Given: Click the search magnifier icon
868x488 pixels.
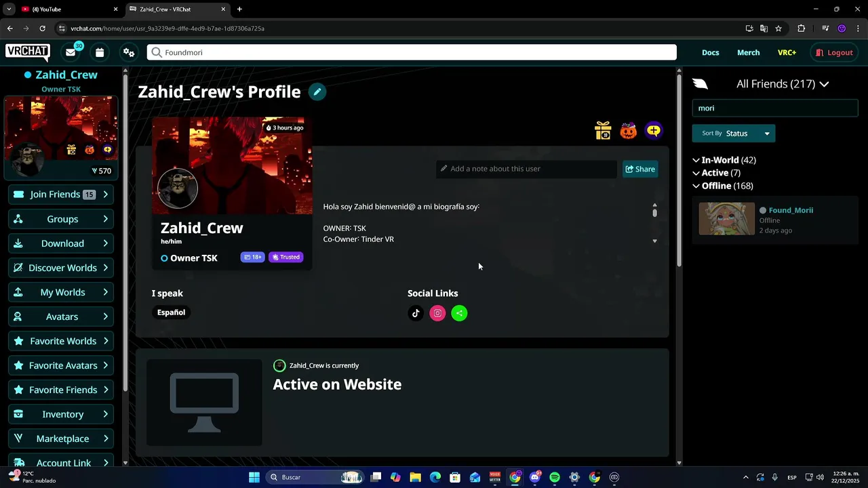Looking at the screenshot, I should pyautogui.click(x=157, y=52).
